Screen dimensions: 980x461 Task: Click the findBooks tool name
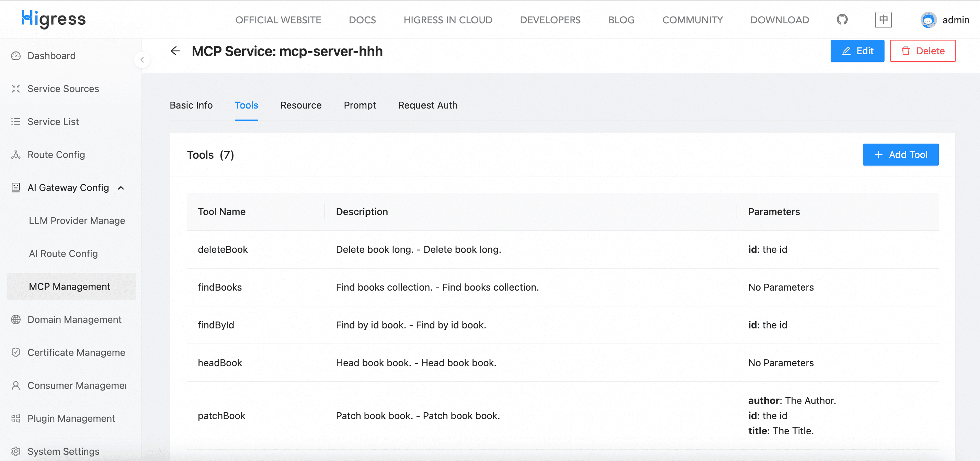[219, 288]
